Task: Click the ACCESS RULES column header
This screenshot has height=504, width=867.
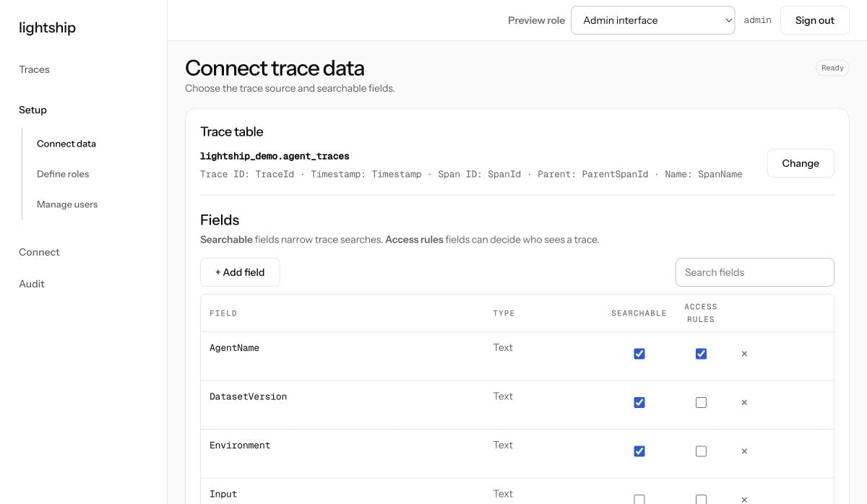Action: coord(701,313)
